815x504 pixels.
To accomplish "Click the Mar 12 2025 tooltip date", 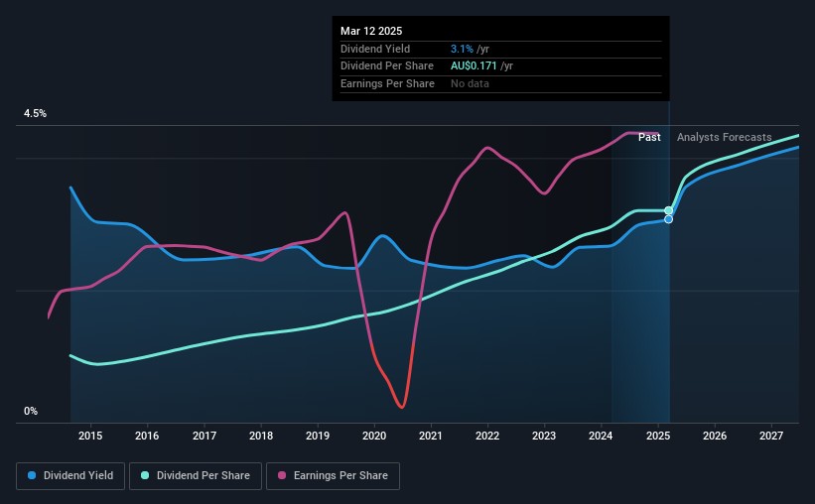I will (x=371, y=31).
